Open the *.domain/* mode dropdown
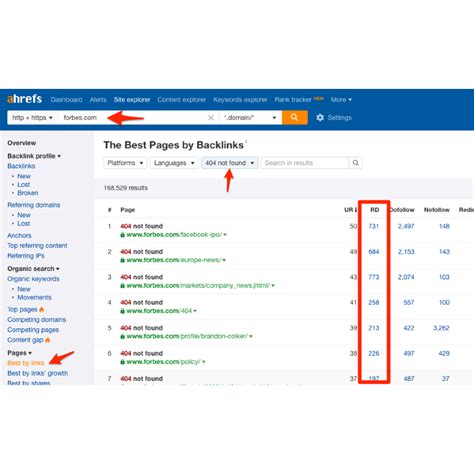This screenshot has width=474, height=474. (250, 118)
